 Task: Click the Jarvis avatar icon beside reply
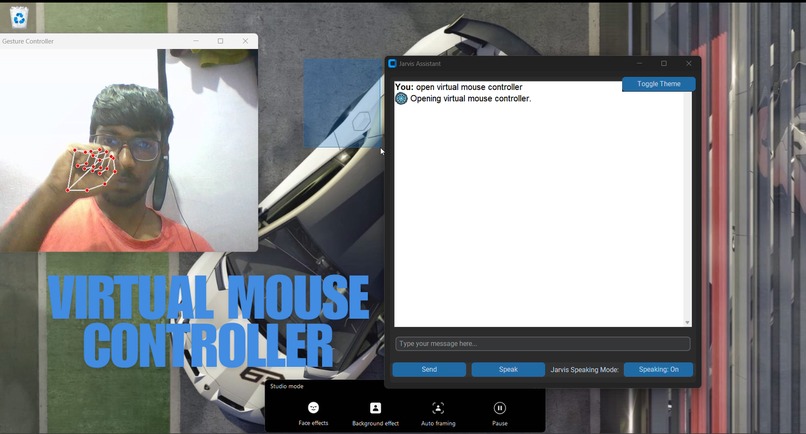(401, 98)
